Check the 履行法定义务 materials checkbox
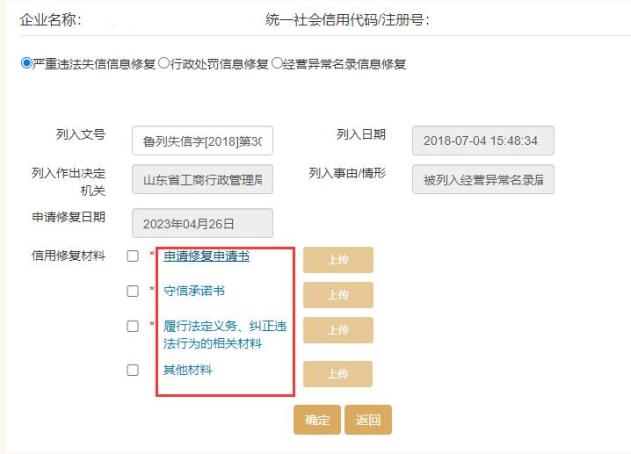This screenshot has width=631, height=454. point(133,326)
